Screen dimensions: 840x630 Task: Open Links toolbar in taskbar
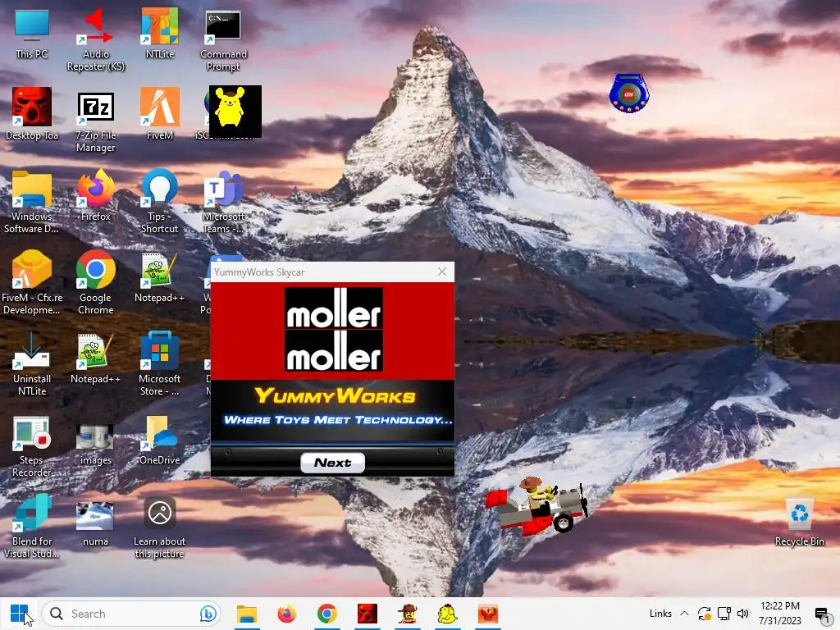click(660, 614)
